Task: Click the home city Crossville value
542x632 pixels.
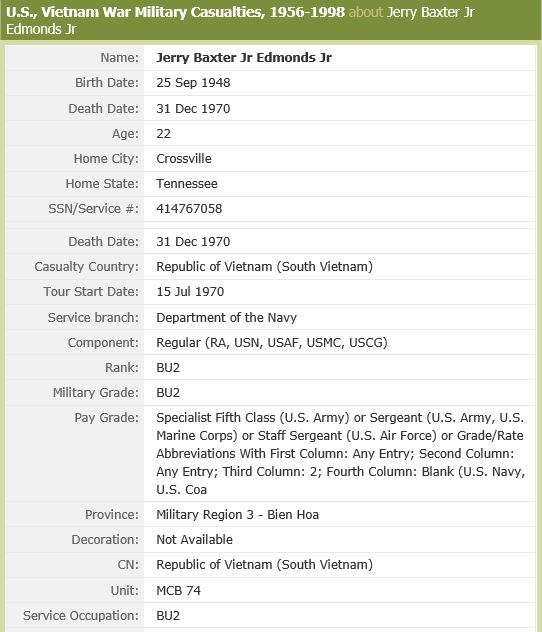Action: click(x=184, y=158)
